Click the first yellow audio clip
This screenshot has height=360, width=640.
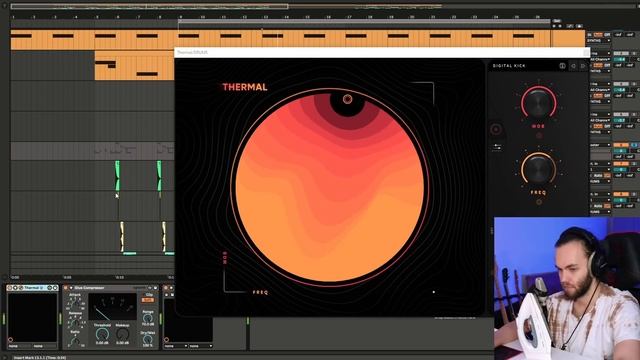(122, 237)
